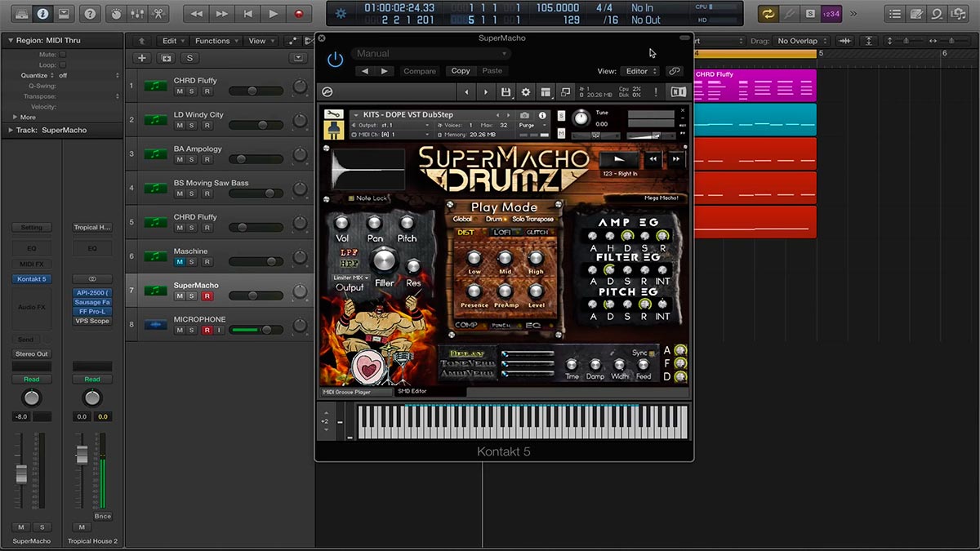This screenshot has width=980, height=551.
Task: Open the MIDI Ch dropdown in Kontakt
Action: (x=390, y=135)
